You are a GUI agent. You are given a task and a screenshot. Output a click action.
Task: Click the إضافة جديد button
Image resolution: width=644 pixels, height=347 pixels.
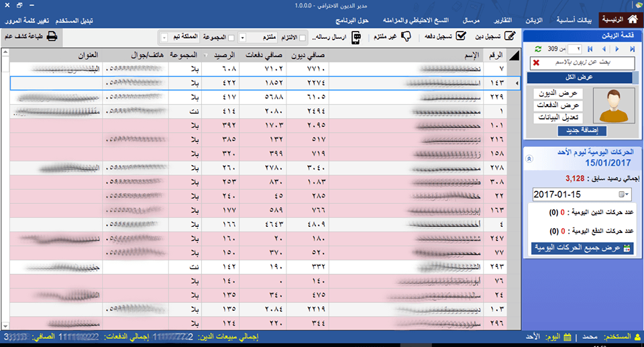click(582, 130)
